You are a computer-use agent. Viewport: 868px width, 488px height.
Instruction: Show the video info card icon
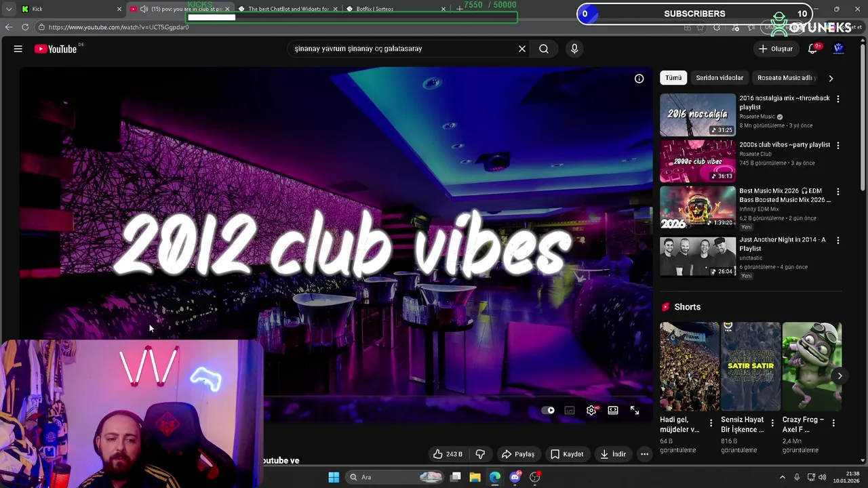(639, 79)
